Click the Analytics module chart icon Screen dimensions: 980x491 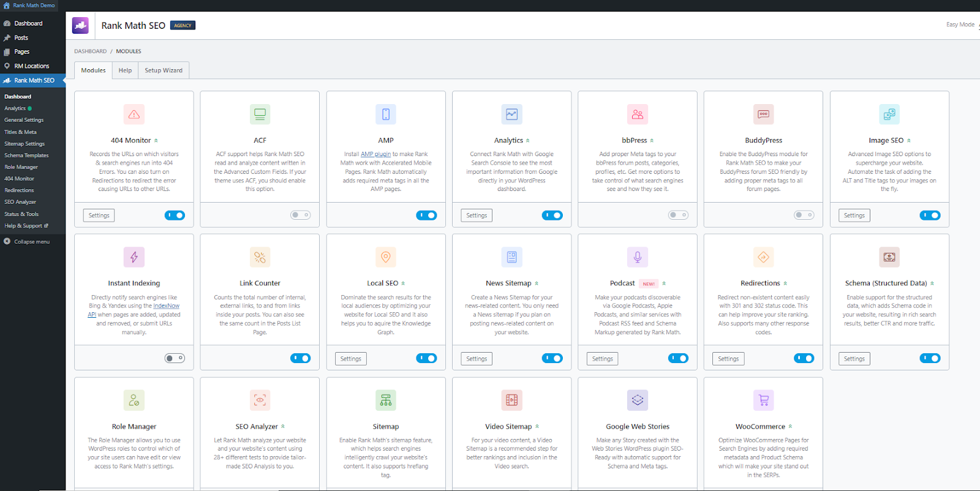[511, 114]
